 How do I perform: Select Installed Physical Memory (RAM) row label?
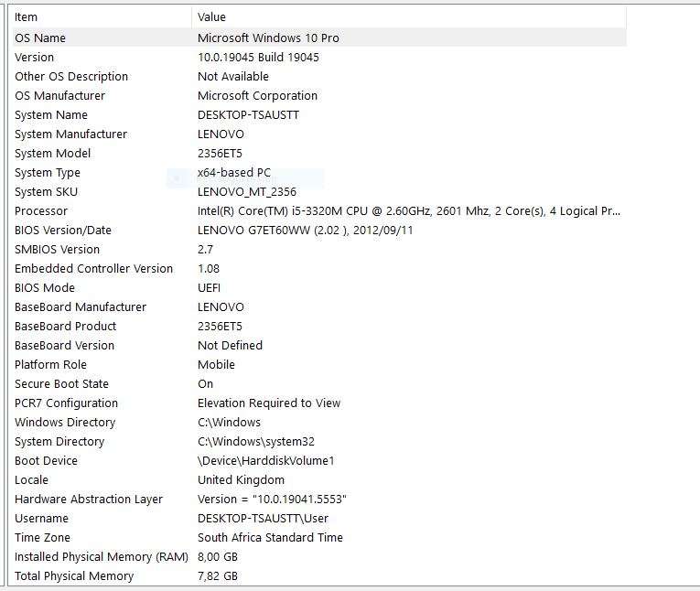[x=102, y=556]
